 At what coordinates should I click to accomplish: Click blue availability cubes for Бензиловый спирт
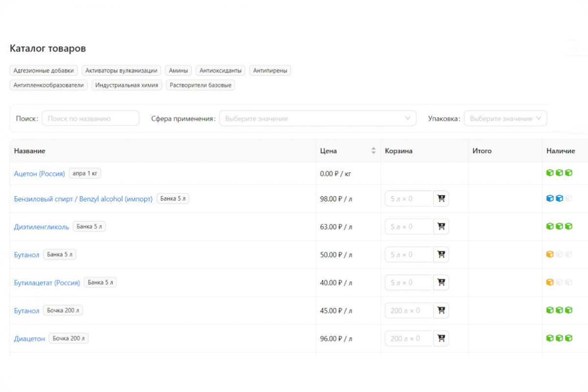coord(554,198)
